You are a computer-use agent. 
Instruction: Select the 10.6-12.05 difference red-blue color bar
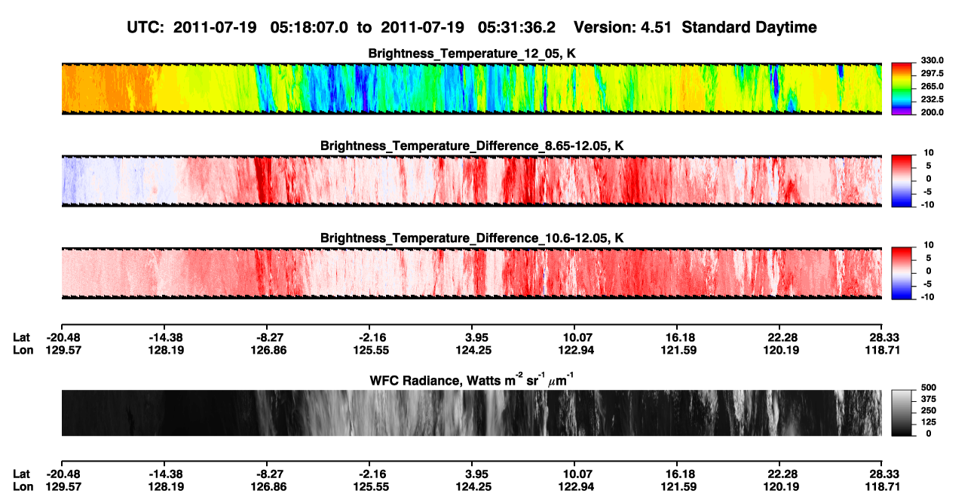(x=902, y=272)
